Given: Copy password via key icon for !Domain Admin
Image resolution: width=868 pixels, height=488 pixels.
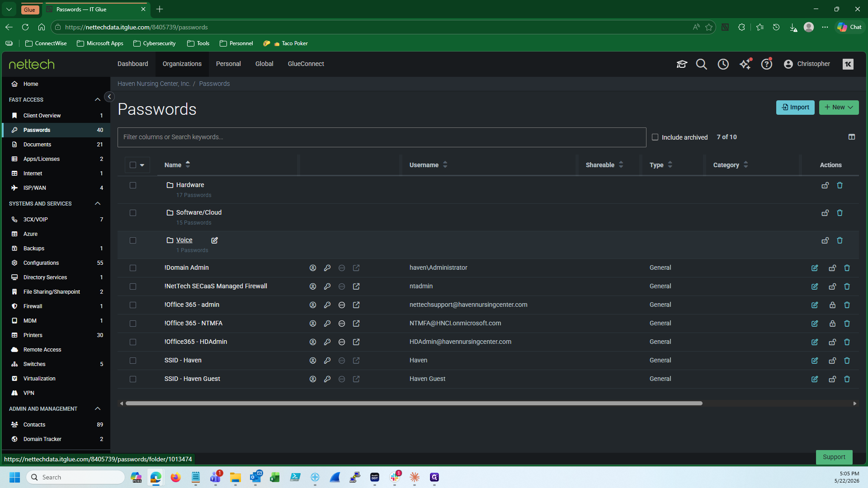Looking at the screenshot, I should pyautogui.click(x=327, y=268).
